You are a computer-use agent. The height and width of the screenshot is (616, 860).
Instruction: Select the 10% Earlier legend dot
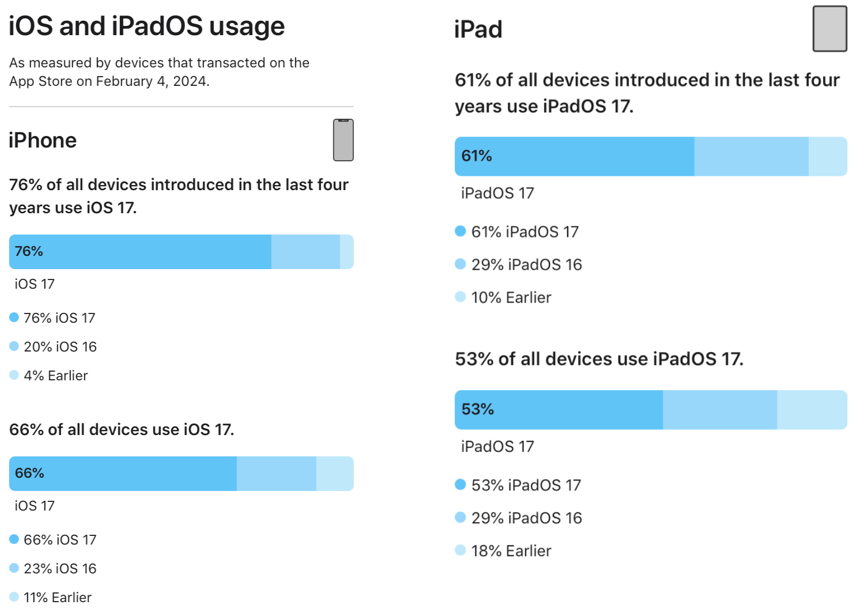pos(460,297)
